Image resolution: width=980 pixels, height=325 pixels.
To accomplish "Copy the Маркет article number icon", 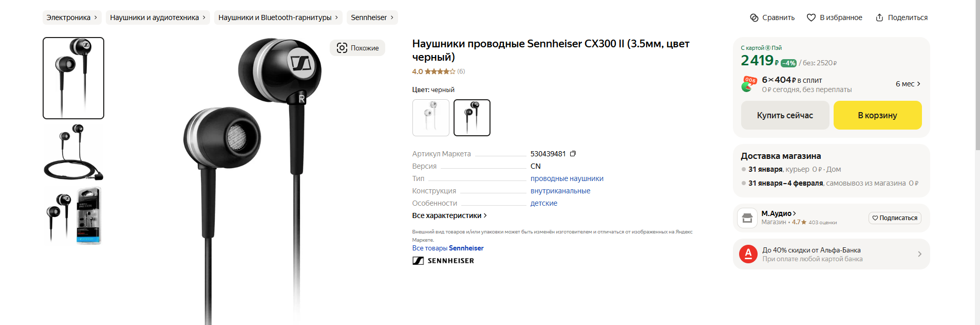I will [573, 154].
